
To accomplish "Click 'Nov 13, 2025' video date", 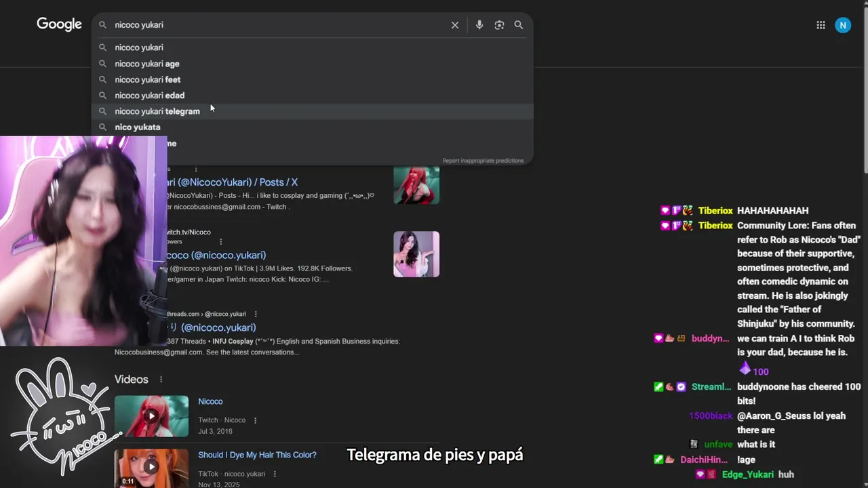I will [x=218, y=485].
